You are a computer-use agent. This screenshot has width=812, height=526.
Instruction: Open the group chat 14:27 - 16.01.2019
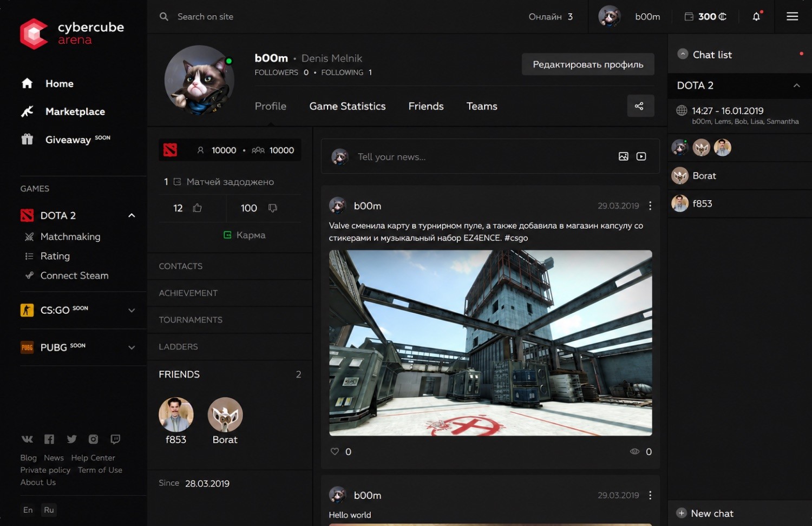point(739,115)
